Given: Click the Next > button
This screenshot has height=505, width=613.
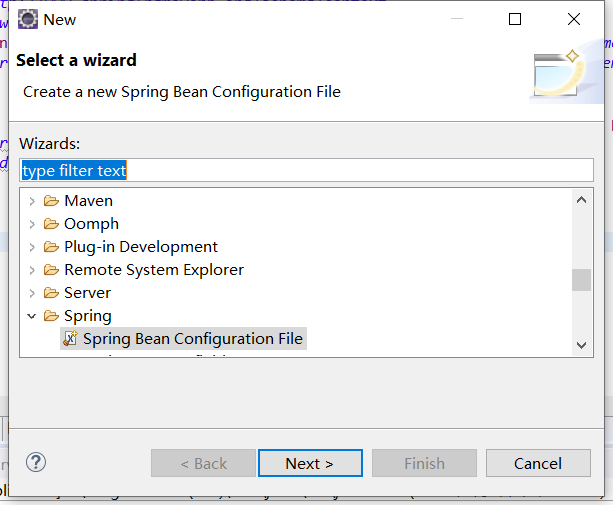Looking at the screenshot, I should tap(310, 463).
